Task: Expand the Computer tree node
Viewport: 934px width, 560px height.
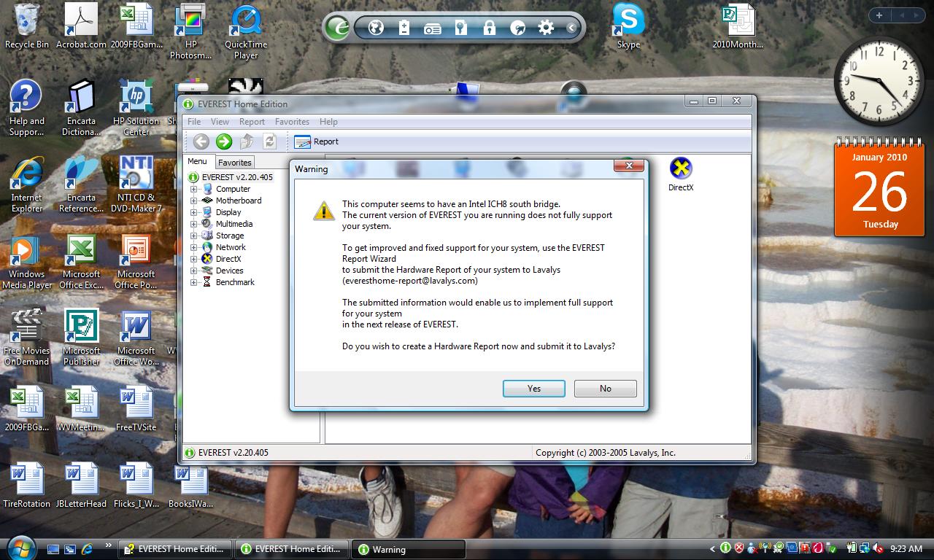Action: (194, 189)
